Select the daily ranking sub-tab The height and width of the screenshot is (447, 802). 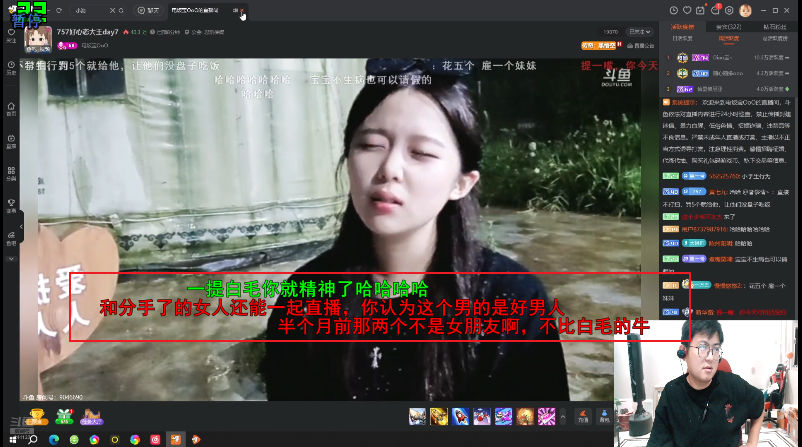click(x=682, y=38)
